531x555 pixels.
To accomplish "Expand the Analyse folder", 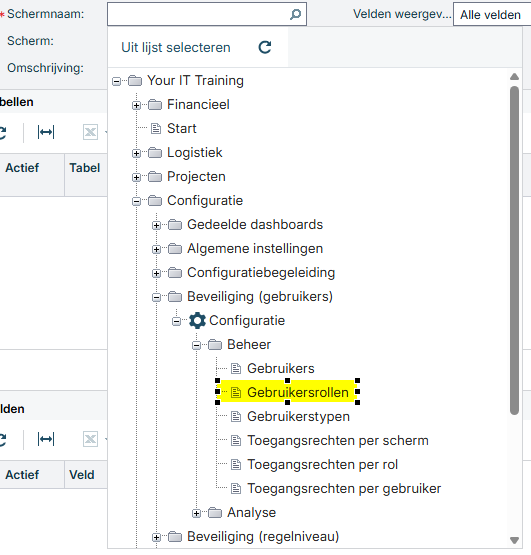I will [x=196, y=514].
